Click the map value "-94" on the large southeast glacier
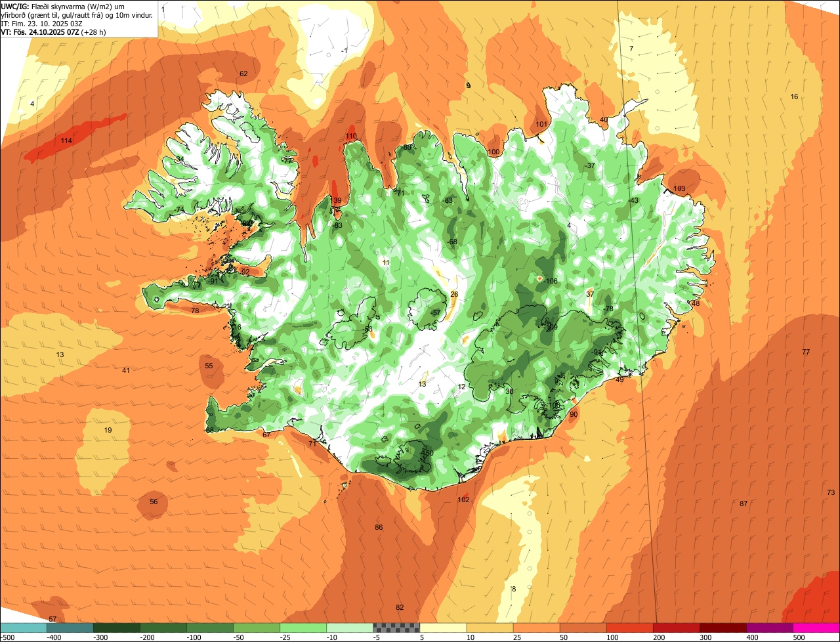The image size is (840, 642). coord(597,353)
